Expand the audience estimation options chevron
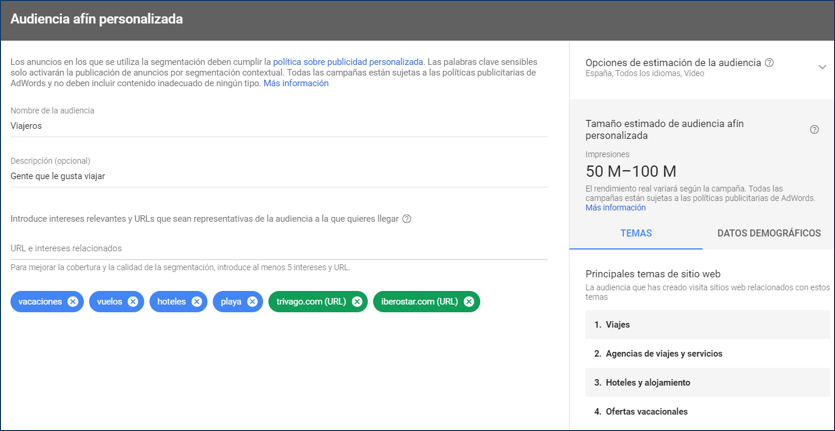Image resolution: width=835 pixels, height=431 pixels. tap(822, 67)
